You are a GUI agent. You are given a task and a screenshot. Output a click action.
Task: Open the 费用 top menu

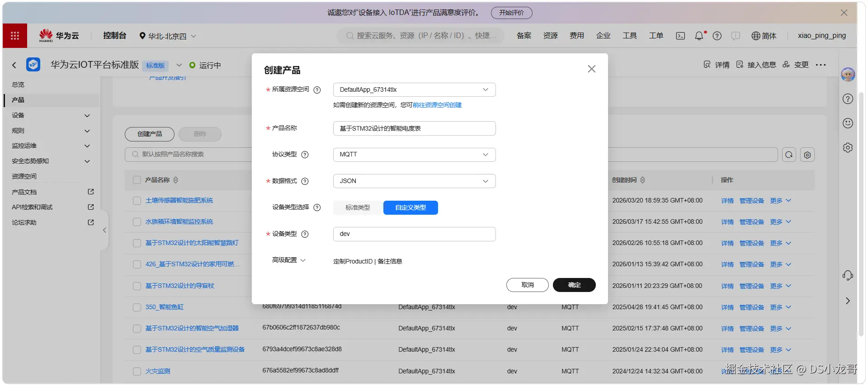click(x=576, y=36)
